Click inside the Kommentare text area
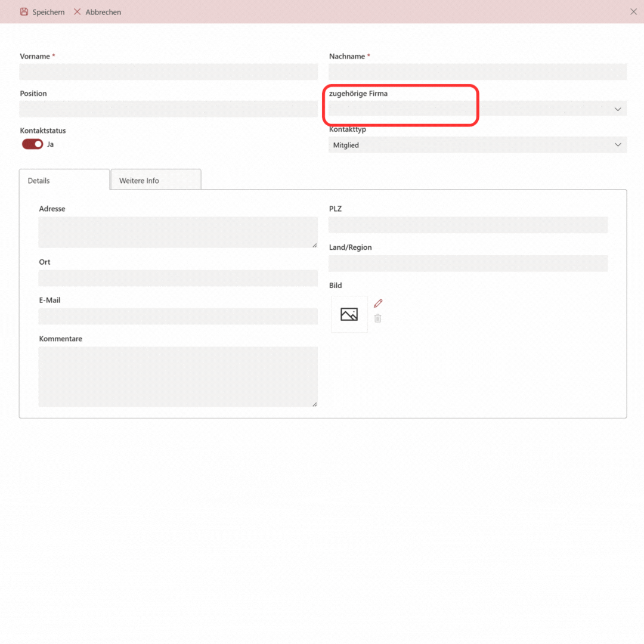This screenshot has height=644, width=644. pyautogui.click(x=178, y=377)
